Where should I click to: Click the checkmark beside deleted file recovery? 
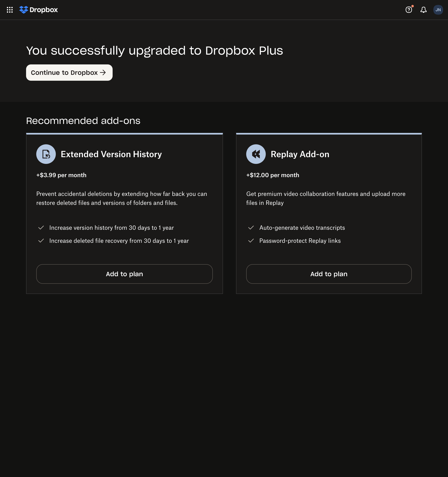click(41, 241)
